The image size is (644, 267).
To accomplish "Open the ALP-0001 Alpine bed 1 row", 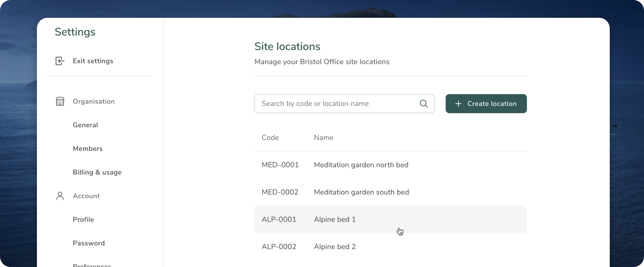I will pyautogui.click(x=390, y=219).
